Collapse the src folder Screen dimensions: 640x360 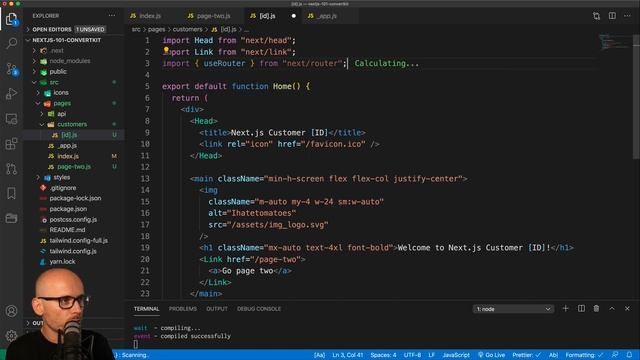[x=34, y=82]
